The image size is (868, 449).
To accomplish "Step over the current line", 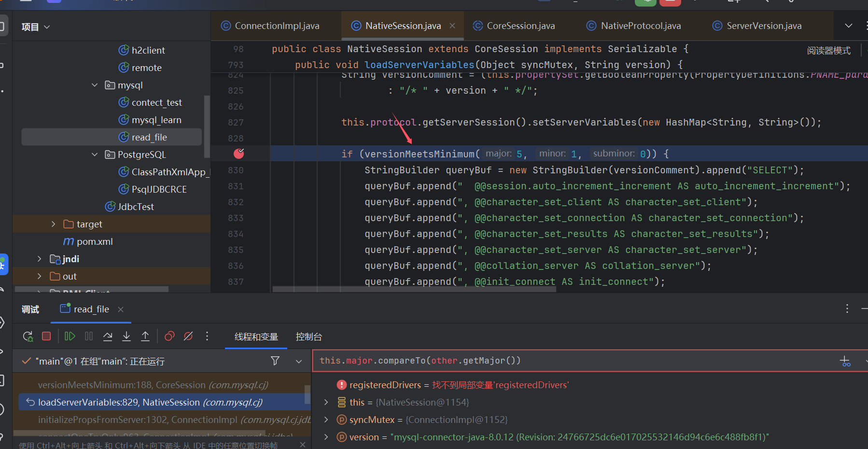I will 108,336.
